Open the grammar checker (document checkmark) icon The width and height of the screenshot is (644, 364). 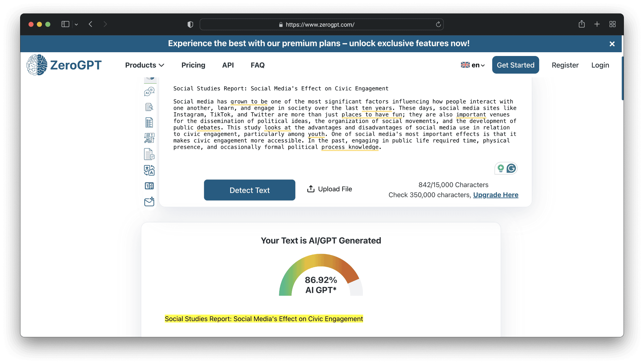pos(149,154)
